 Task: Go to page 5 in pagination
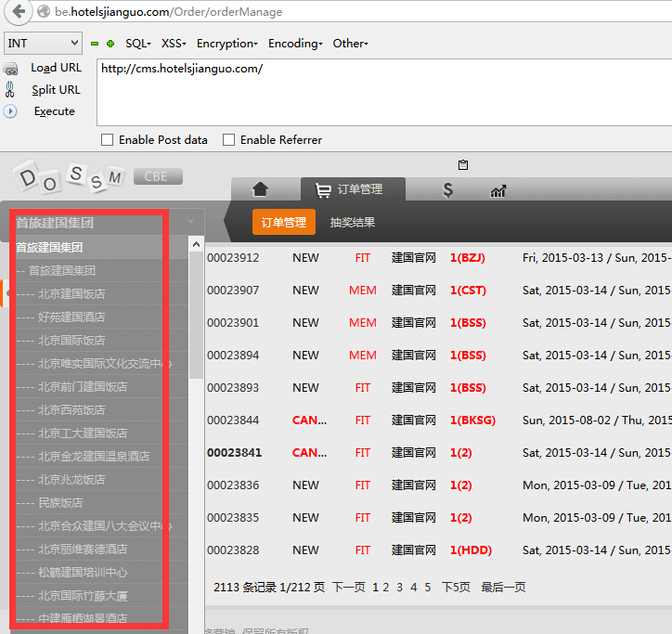point(428,587)
